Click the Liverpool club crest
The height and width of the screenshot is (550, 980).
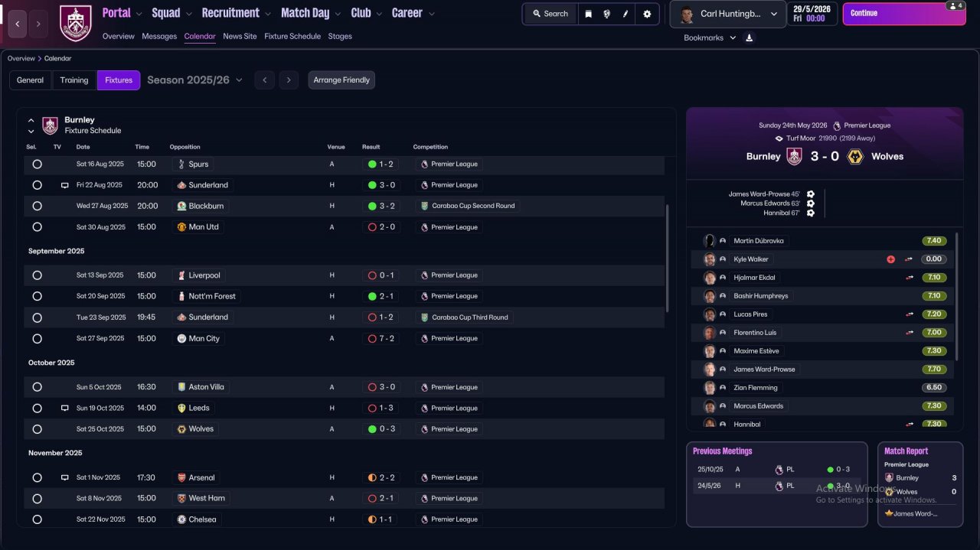click(x=181, y=275)
